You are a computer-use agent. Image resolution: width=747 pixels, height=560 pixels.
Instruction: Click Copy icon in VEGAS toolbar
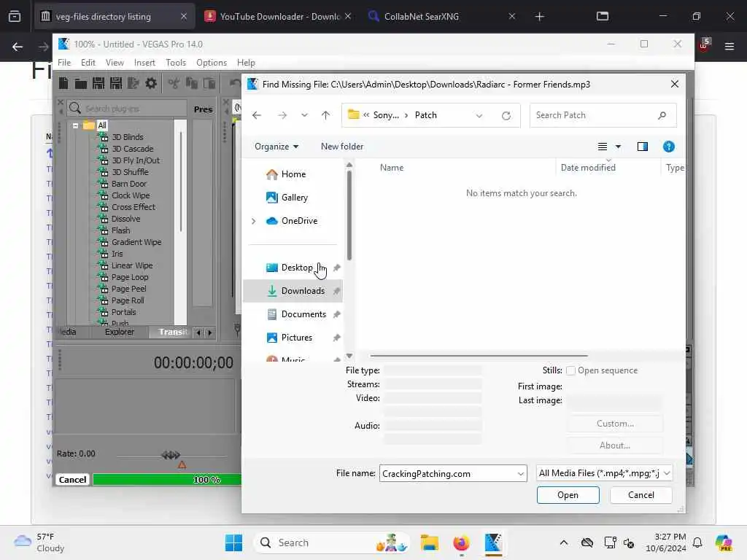click(x=192, y=84)
